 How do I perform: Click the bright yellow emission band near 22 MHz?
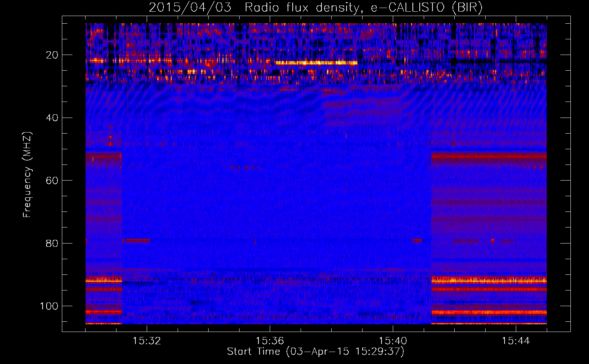pyautogui.click(x=317, y=63)
